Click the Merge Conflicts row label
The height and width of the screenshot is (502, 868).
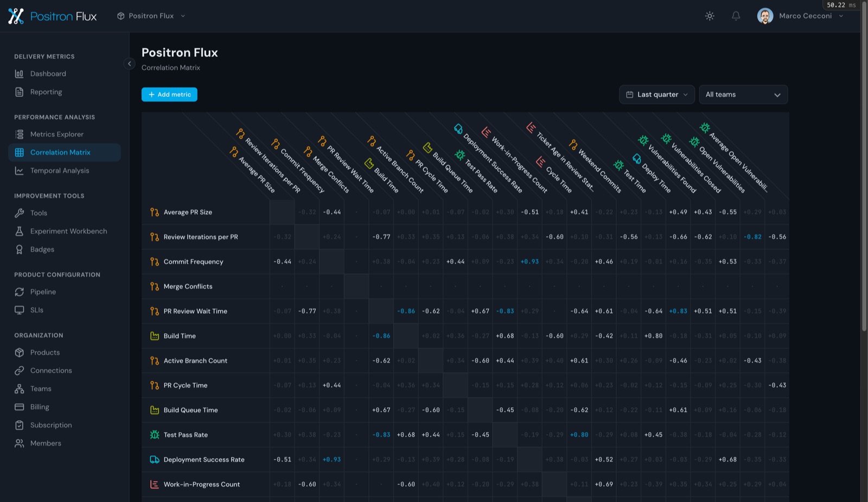(x=188, y=287)
